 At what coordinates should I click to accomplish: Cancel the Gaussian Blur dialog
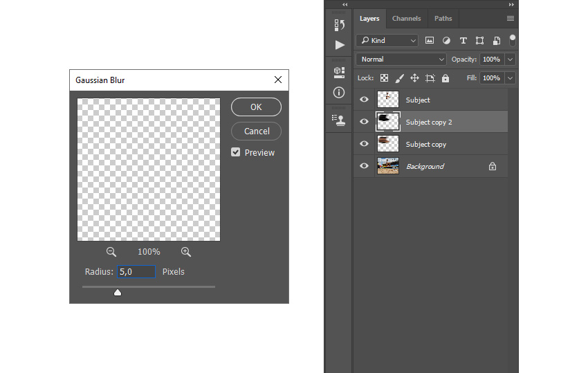pyautogui.click(x=256, y=131)
